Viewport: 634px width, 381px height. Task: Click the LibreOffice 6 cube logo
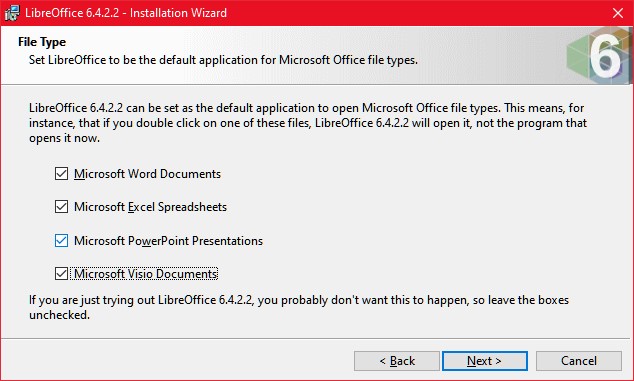(x=599, y=55)
